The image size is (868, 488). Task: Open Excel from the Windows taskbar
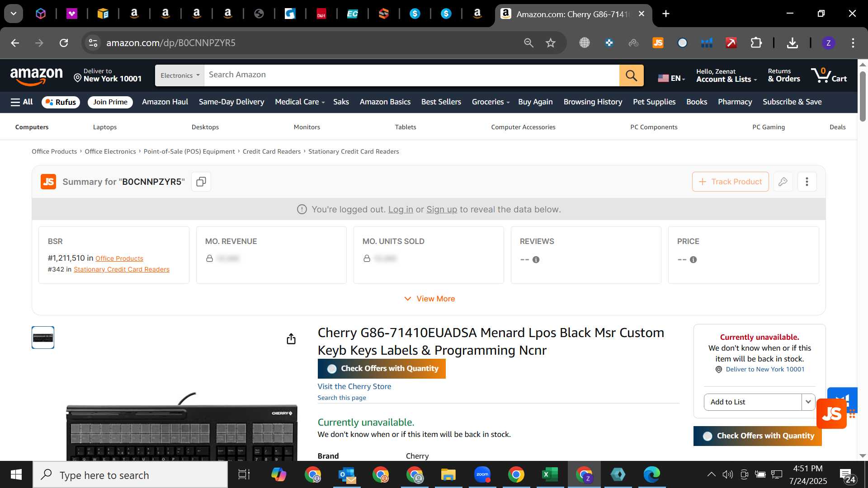(x=550, y=474)
